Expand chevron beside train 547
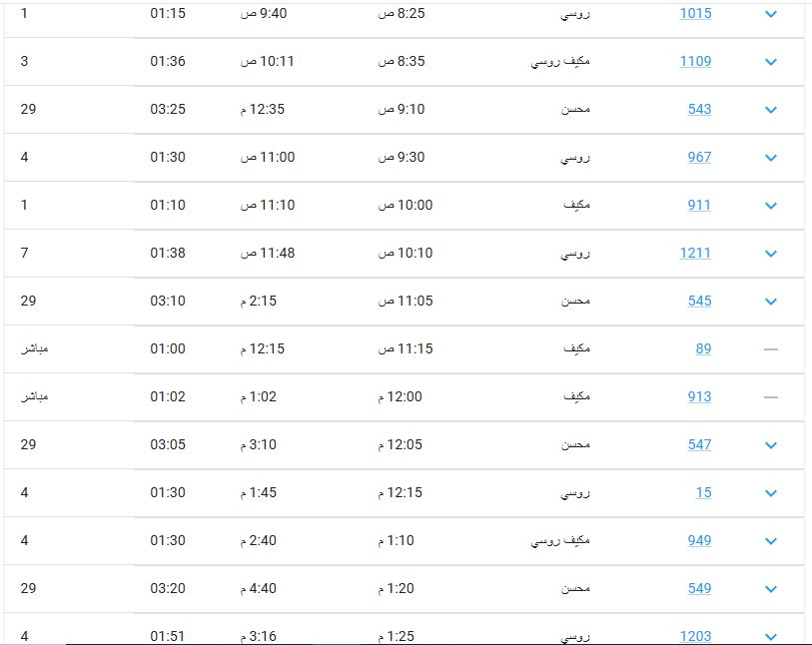Image resolution: width=812 pixels, height=645 pixels. click(x=771, y=445)
